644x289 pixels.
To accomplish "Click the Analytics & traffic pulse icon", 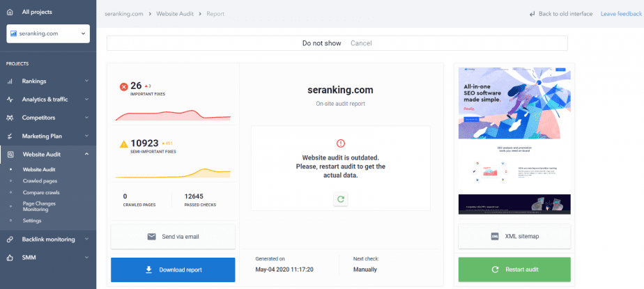I will point(10,100).
